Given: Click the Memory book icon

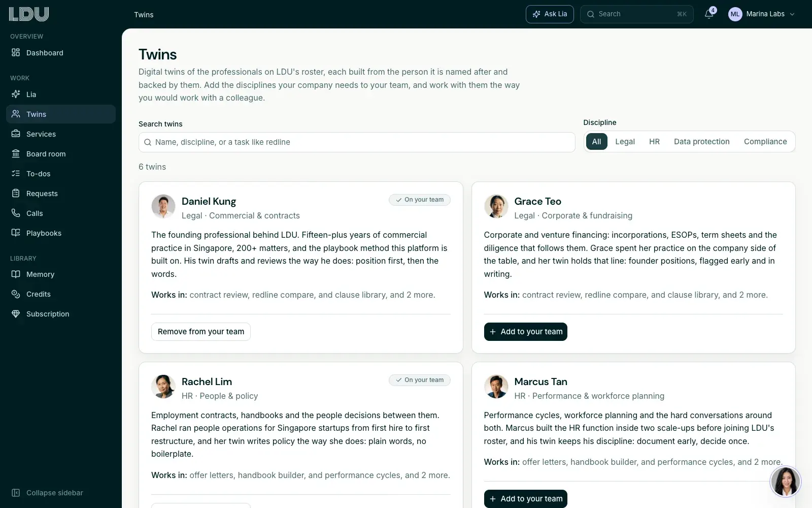Looking at the screenshot, I should pyautogui.click(x=16, y=274).
